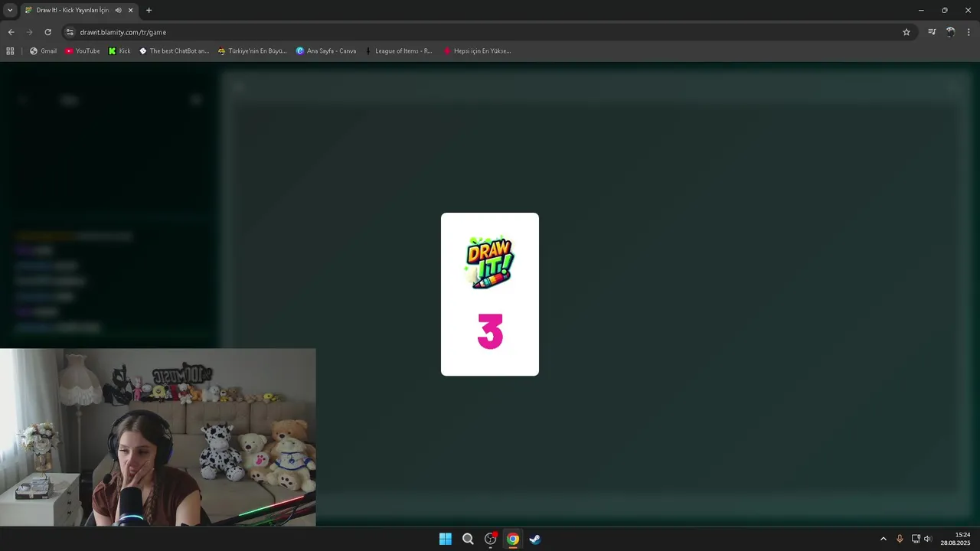Open Türkiye'nin En Büyü... bookmark
Image resolution: width=980 pixels, height=551 pixels.
(252, 51)
